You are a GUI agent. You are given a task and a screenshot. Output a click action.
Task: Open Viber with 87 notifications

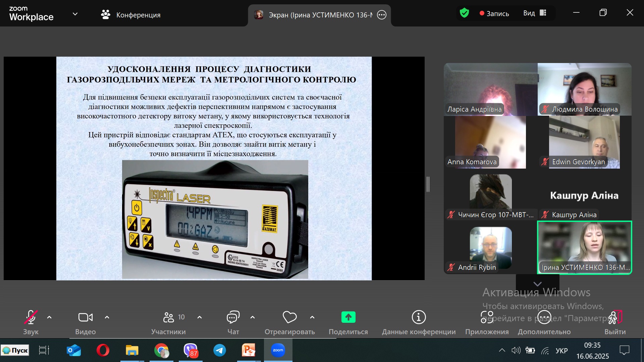pyautogui.click(x=191, y=351)
